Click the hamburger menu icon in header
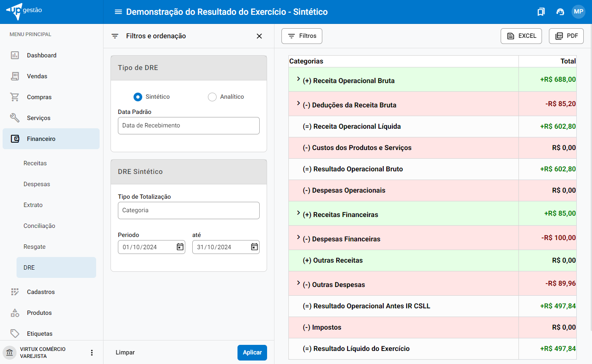Screen dimensions: 592x364 (118, 12)
